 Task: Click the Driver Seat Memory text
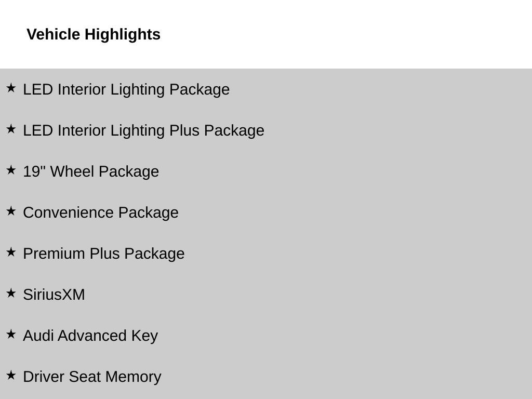point(92,377)
